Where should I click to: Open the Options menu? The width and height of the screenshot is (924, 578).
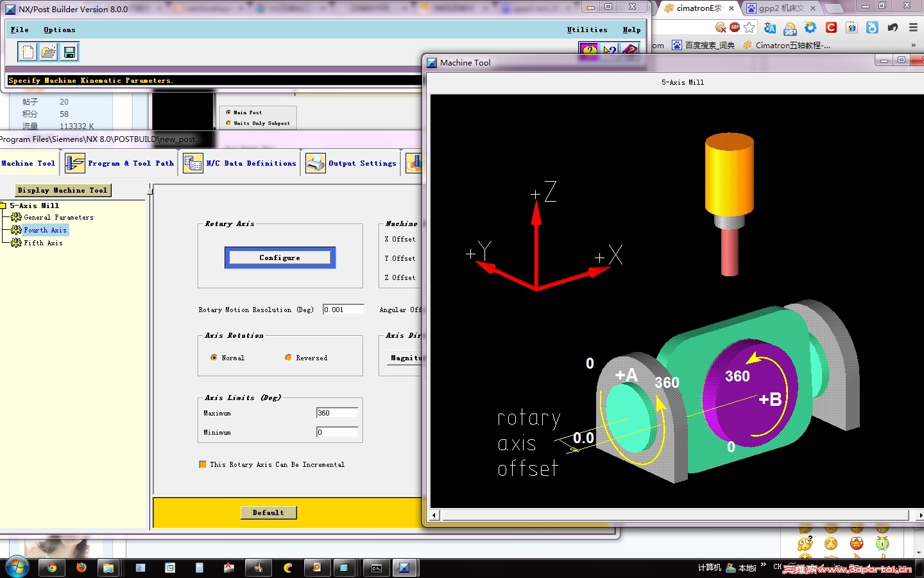(60, 30)
